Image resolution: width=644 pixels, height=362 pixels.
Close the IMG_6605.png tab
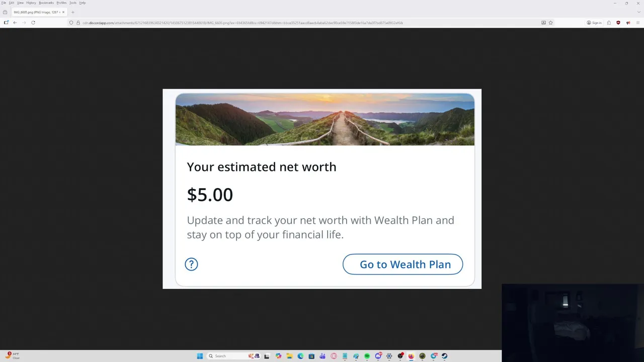pos(63,12)
